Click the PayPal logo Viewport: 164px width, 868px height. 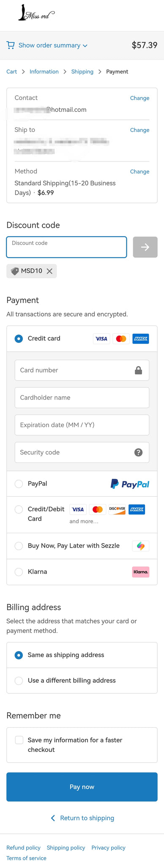tap(130, 484)
